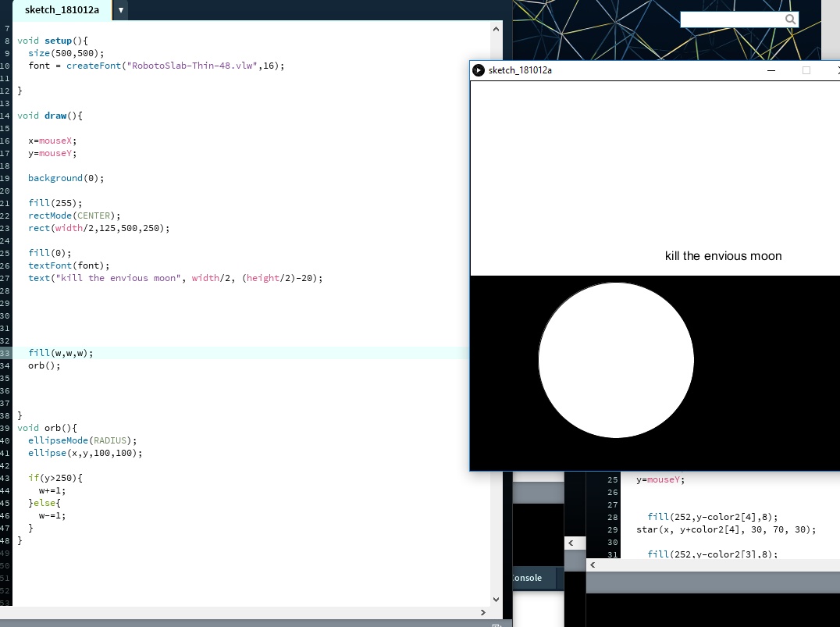Click the orb(); call on line 34
The width and height of the screenshot is (840, 627).
[44, 365]
